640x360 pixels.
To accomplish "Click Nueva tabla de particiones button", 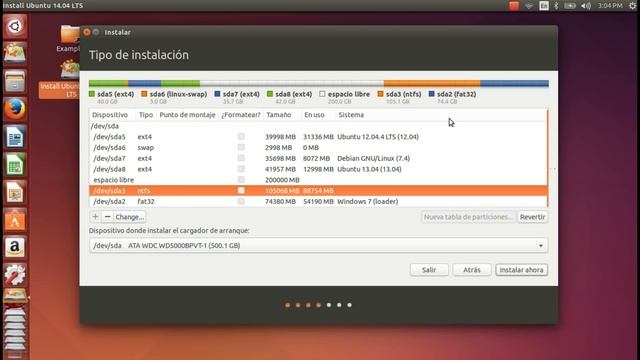I will [468, 217].
